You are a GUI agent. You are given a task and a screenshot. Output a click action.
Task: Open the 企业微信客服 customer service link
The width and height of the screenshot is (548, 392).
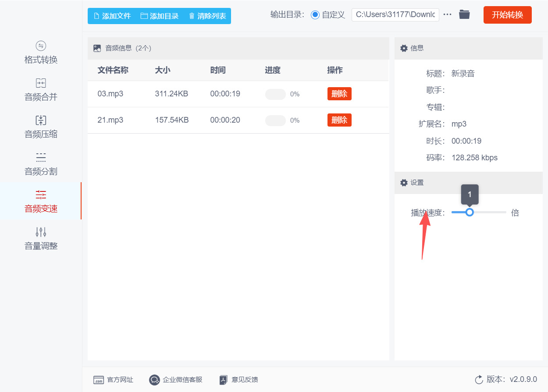(182, 380)
